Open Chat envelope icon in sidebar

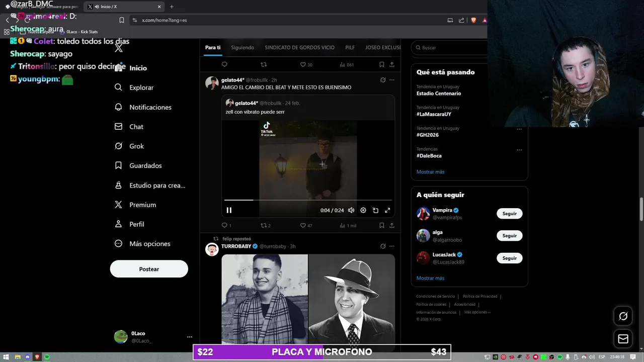(x=119, y=127)
